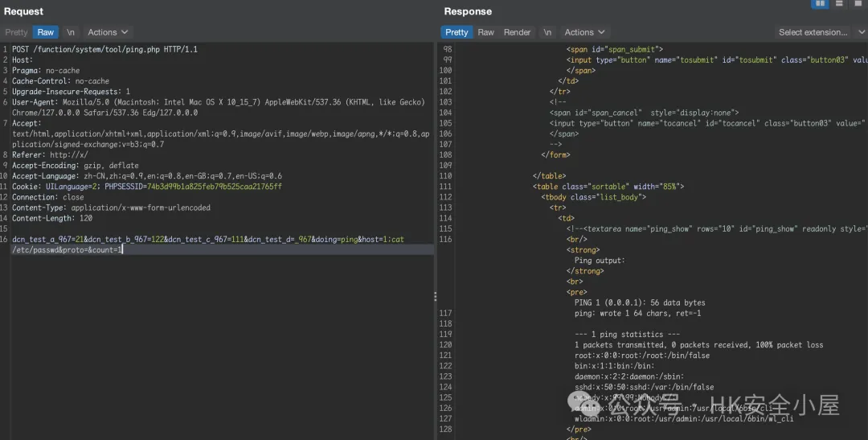
Task: Switch to side-by-side split layout icon
Action: click(x=820, y=4)
